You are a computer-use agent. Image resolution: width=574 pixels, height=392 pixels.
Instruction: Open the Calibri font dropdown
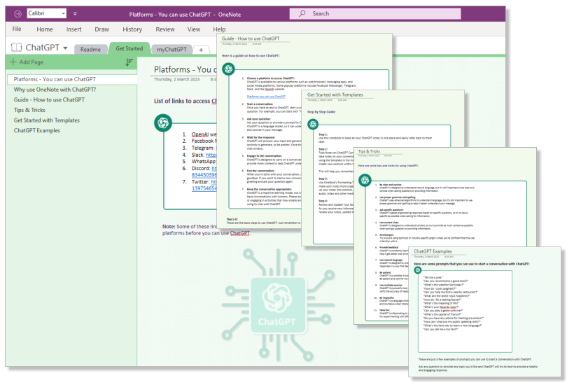pos(47,13)
